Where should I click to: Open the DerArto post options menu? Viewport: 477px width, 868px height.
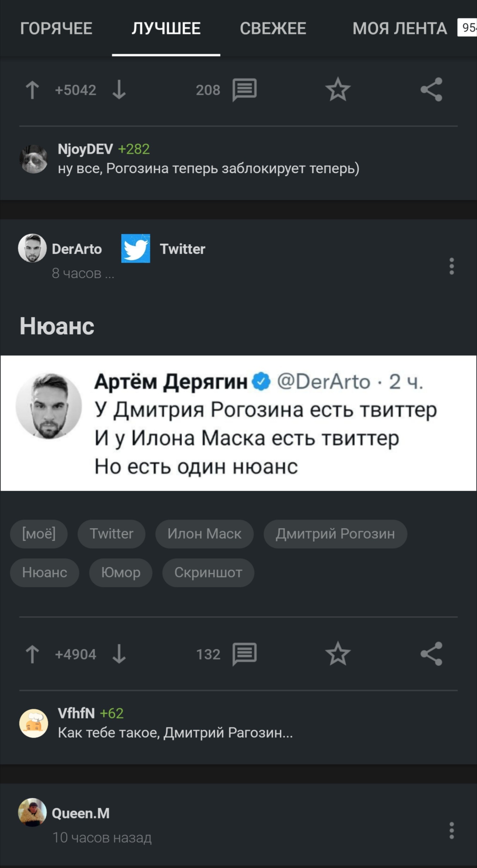pos(451,266)
